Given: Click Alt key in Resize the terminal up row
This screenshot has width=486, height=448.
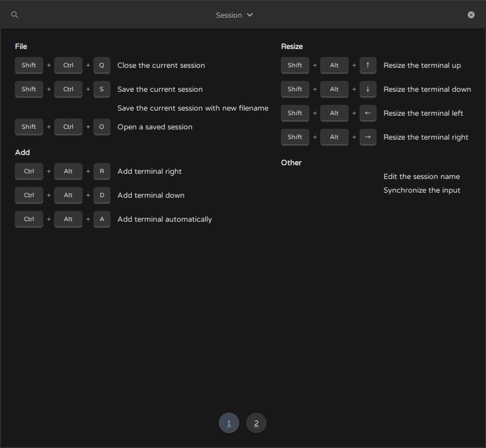Looking at the screenshot, I should pos(334,65).
